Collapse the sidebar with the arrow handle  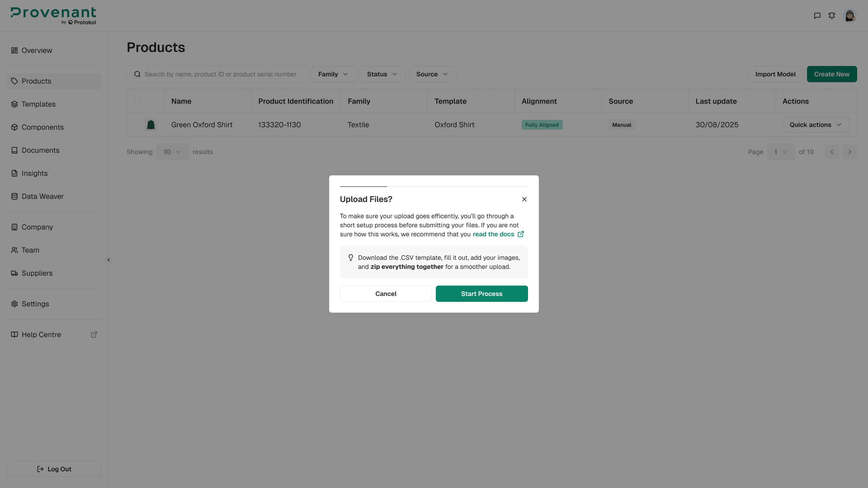click(x=108, y=260)
